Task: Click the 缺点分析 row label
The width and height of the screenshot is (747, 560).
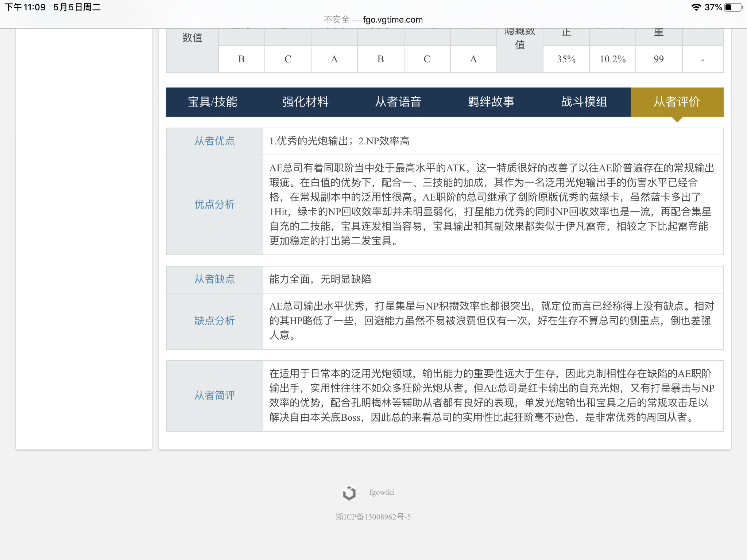Action: coord(214,321)
